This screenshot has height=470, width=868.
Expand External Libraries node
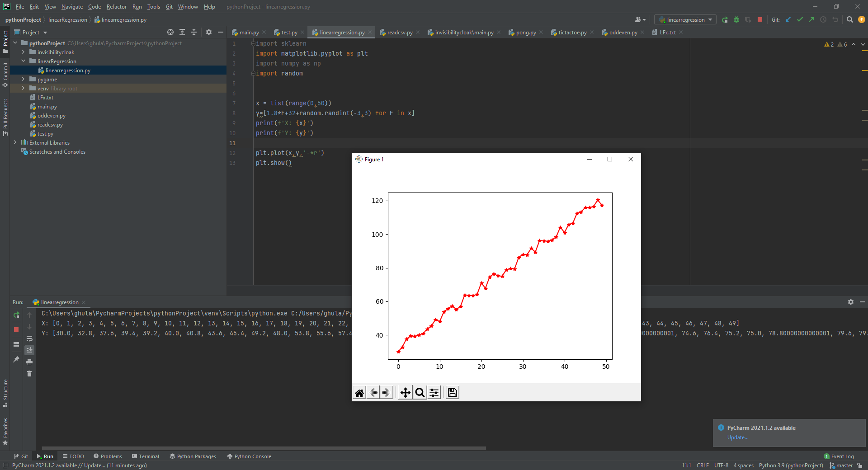click(x=15, y=143)
